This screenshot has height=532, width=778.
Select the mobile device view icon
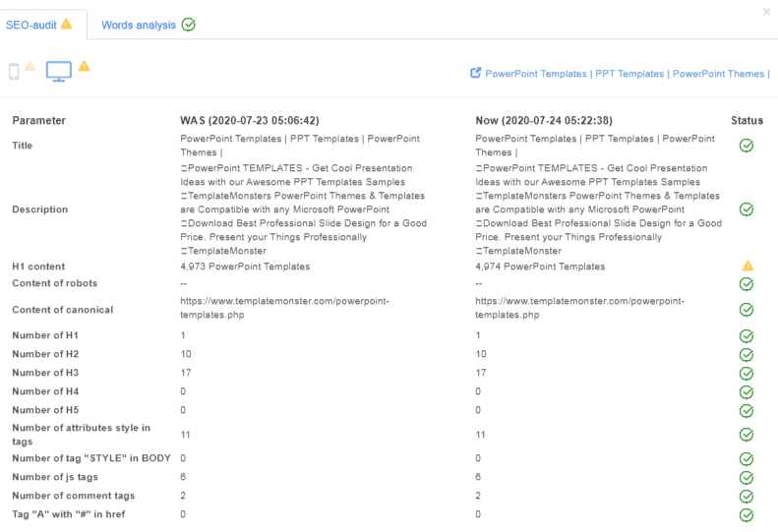pyautogui.click(x=14, y=72)
